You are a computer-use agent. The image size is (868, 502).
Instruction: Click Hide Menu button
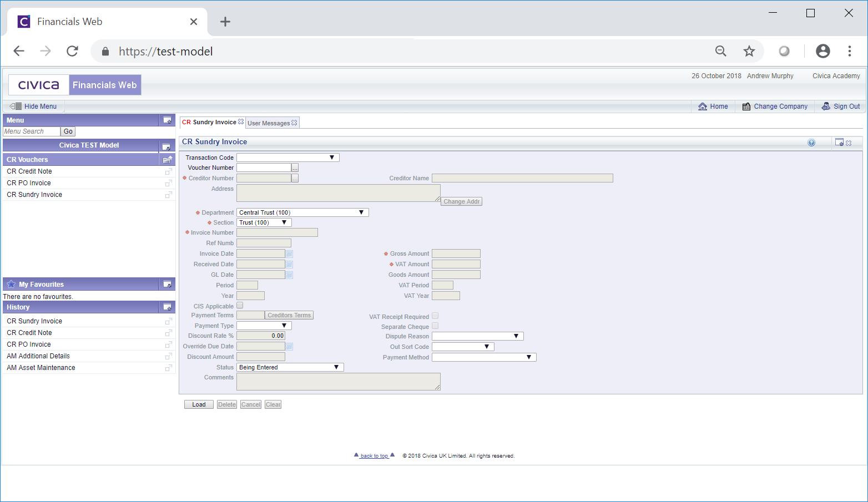[x=34, y=107]
